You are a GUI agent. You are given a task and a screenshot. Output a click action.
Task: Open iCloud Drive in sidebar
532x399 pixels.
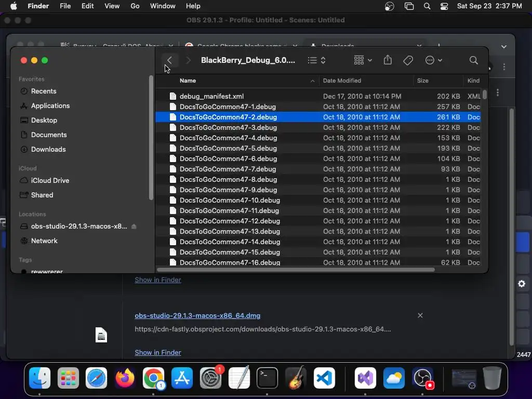tap(50, 181)
